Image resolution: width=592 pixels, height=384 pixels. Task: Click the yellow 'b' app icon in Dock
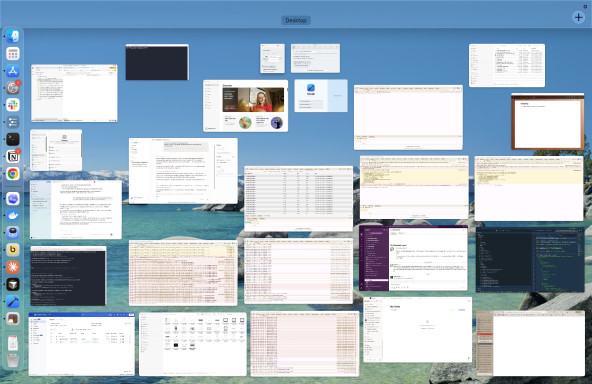point(13,250)
